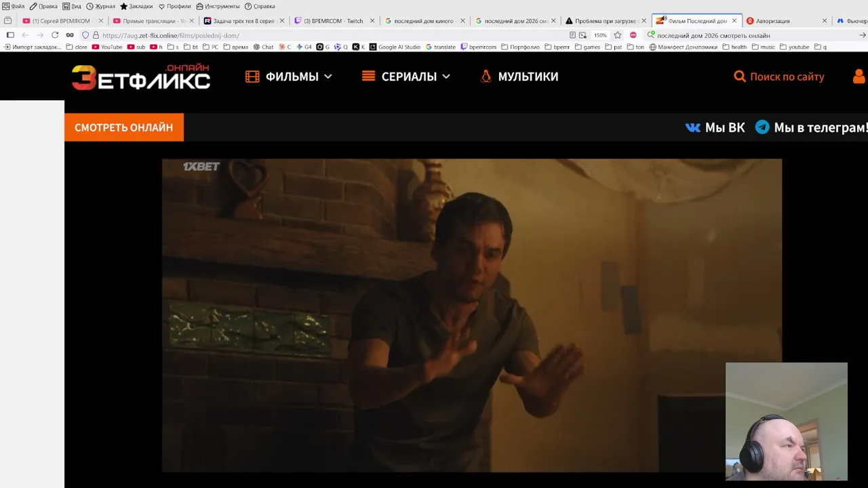Open the YouTube bookmark
The height and width of the screenshot is (488, 868).
(107, 47)
